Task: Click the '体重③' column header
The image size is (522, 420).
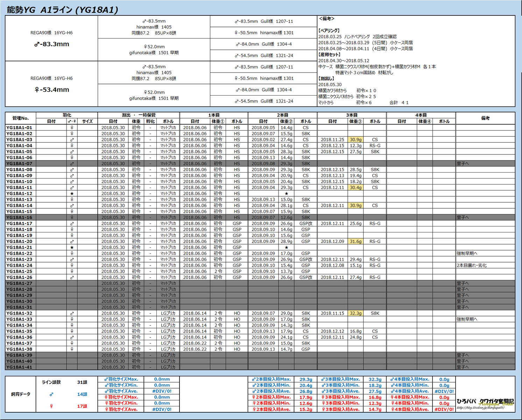Action: pos(355,121)
